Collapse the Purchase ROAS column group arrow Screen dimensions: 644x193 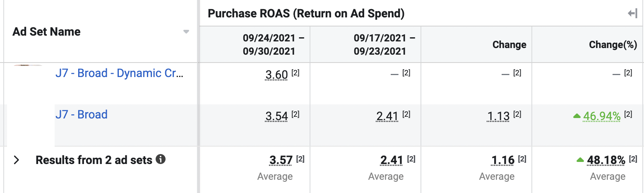tap(632, 14)
